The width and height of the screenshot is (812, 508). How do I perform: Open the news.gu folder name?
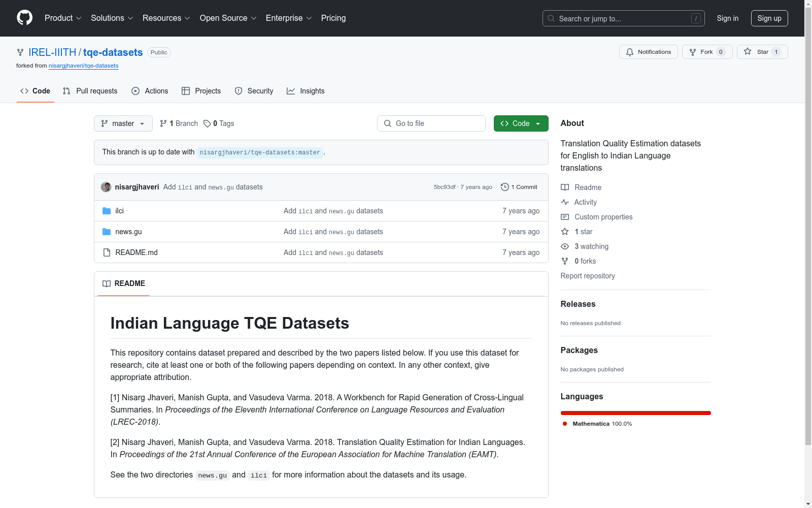(x=128, y=232)
